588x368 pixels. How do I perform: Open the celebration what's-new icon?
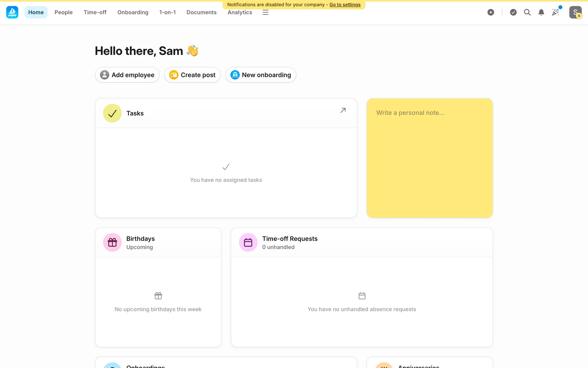point(555,12)
